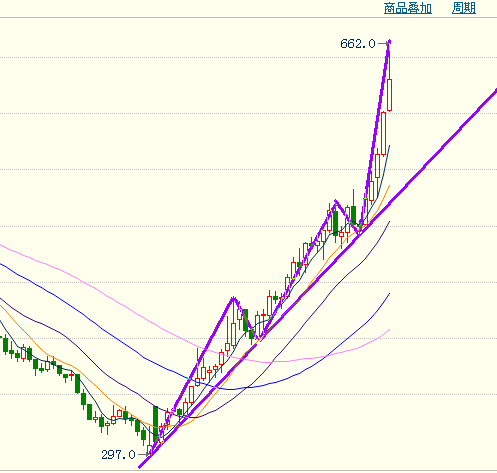
Task: Click the dark purple moving average's right end
Action: pos(389,222)
